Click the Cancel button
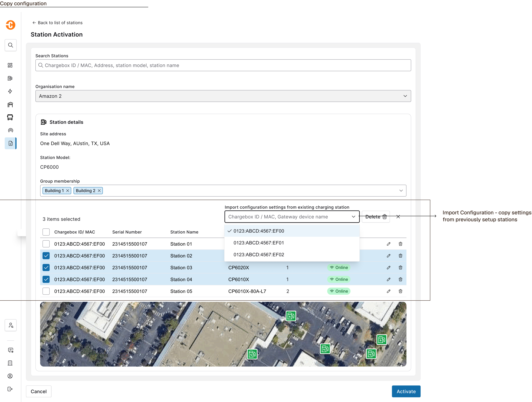Screen dimensions: 532x402 [x=39, y=391]
